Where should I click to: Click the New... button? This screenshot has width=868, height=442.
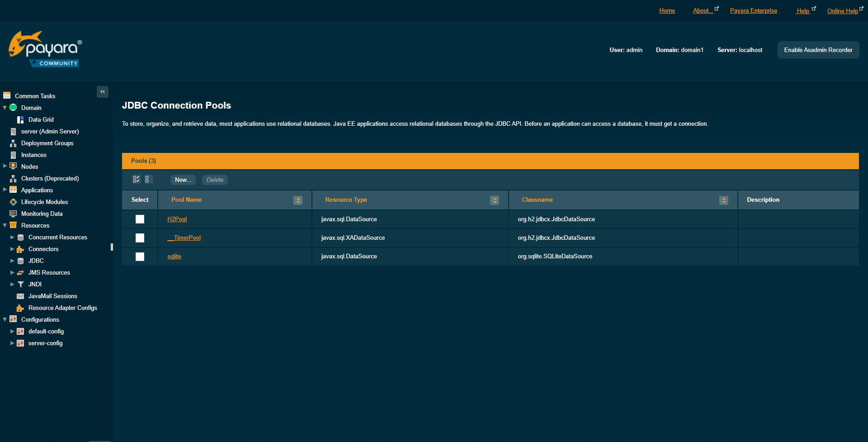(x=183, y=180)
